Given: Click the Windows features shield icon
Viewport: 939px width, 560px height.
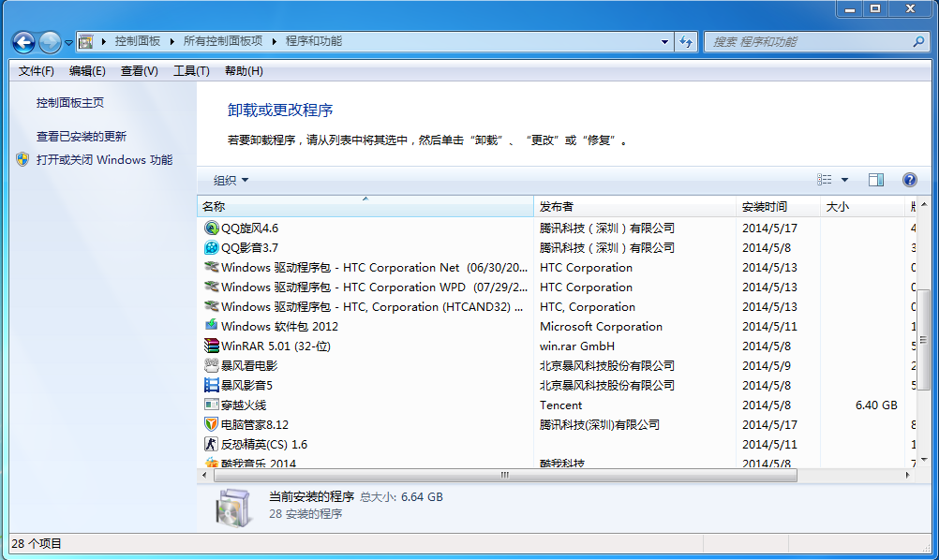Looking at the screenshot, I should point(22,160).
